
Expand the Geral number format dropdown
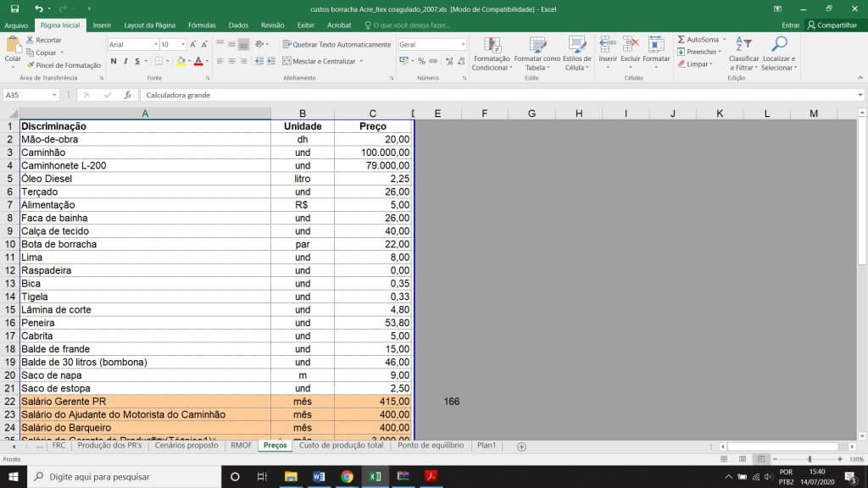462,44
